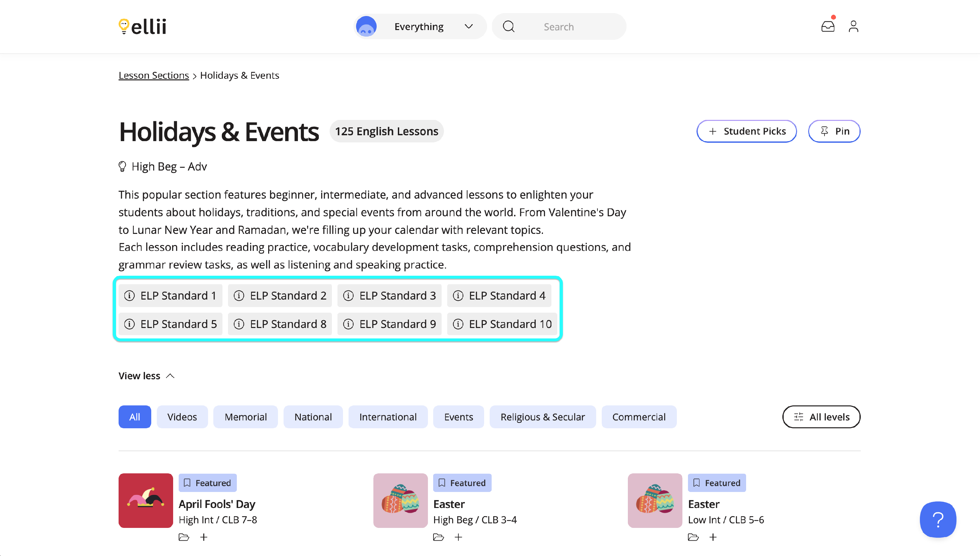Open the All levels filter dropdown
980x556 pixels.
[x=821, y=417]
